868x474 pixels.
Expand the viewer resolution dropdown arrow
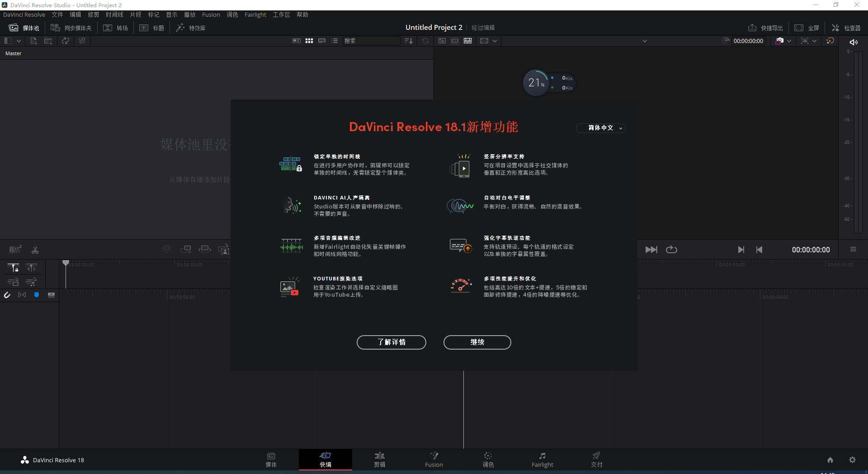[495, 41]
